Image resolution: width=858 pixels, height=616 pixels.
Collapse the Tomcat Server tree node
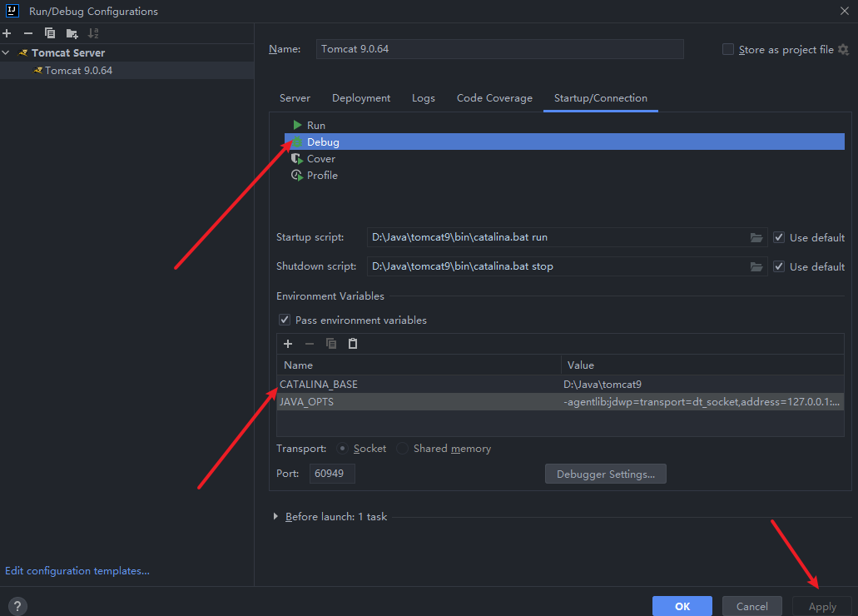click(6, 52)
